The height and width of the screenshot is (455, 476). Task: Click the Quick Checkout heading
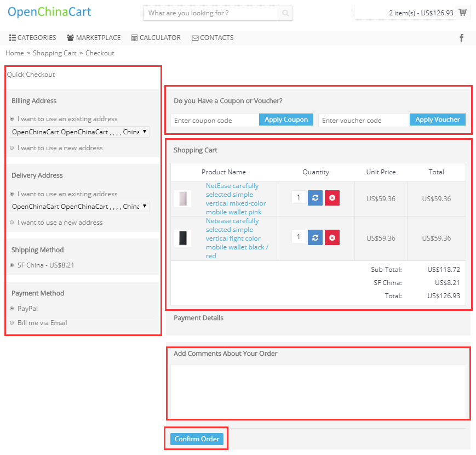pyautogui.click(x=31, y=75)
